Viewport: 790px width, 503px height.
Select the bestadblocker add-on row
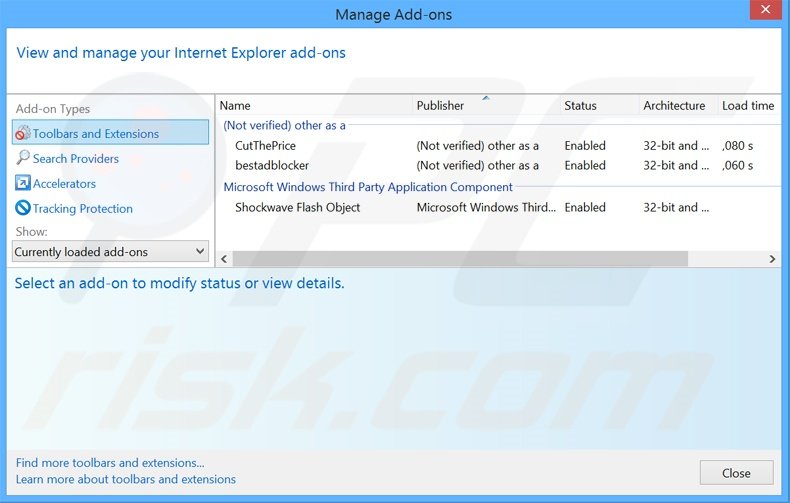[x=499, y=165]
